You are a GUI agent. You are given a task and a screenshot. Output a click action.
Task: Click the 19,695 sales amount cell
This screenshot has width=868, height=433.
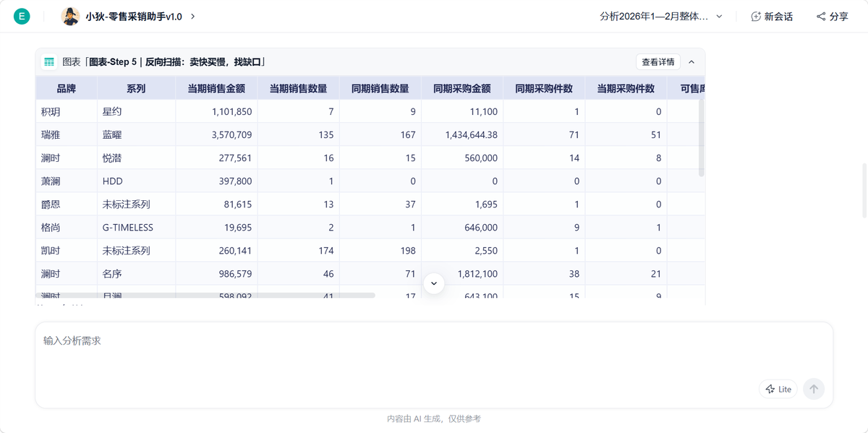tap(216, 227)
